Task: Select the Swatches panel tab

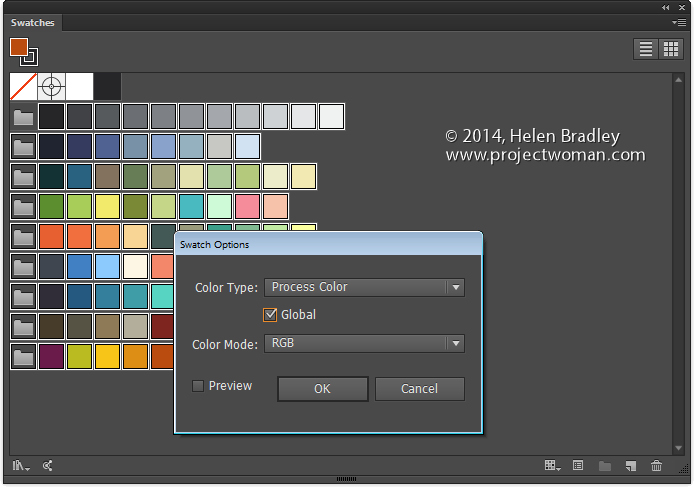Action: [33, 23]
